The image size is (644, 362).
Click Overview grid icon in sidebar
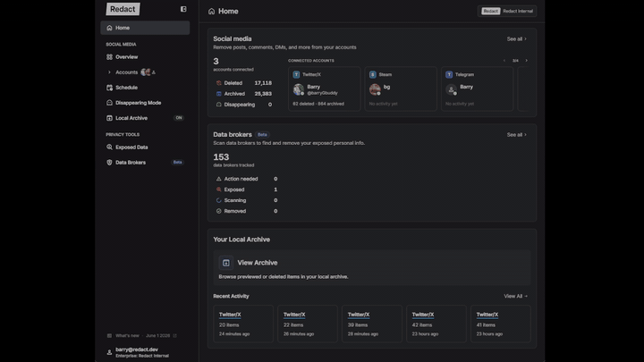pos(109,57)
